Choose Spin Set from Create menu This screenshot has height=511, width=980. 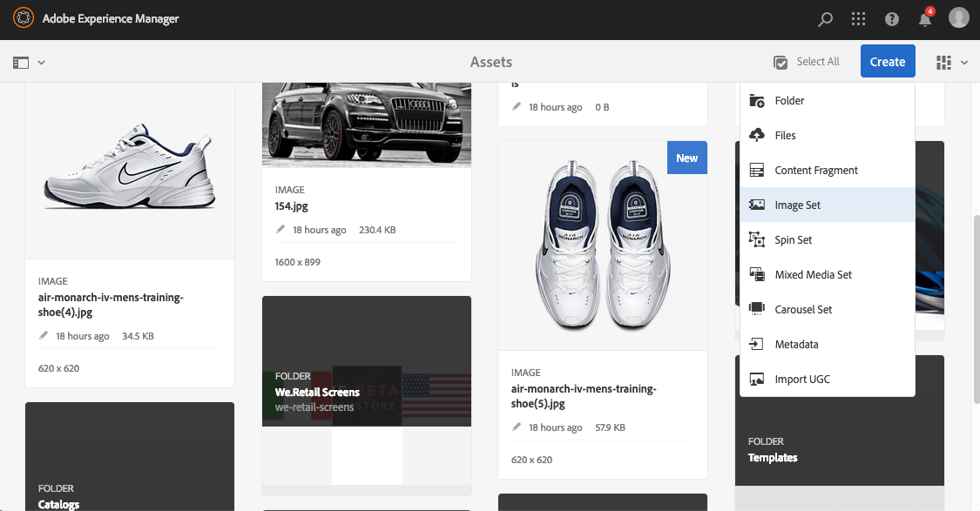point(828,240)
